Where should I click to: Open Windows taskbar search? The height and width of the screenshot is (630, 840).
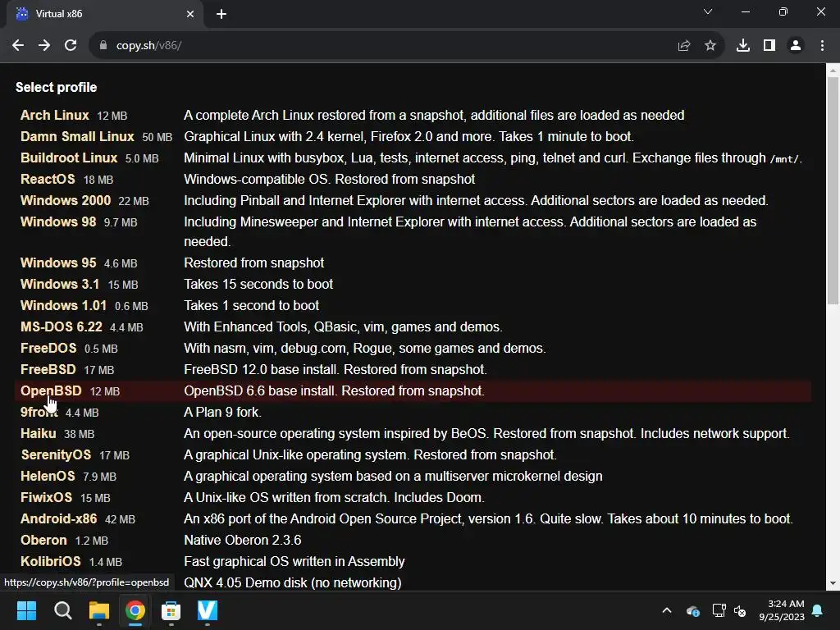[x=62, y=610]
